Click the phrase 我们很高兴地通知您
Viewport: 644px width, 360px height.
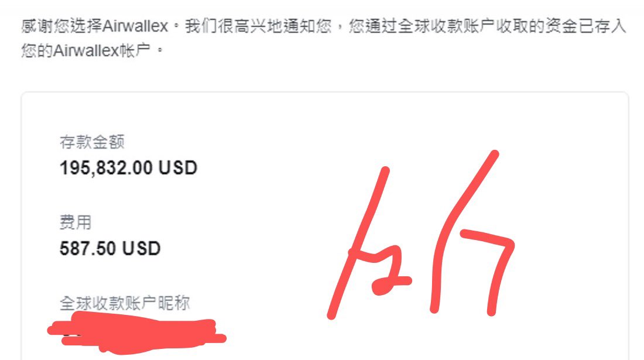tap(258, 26)
